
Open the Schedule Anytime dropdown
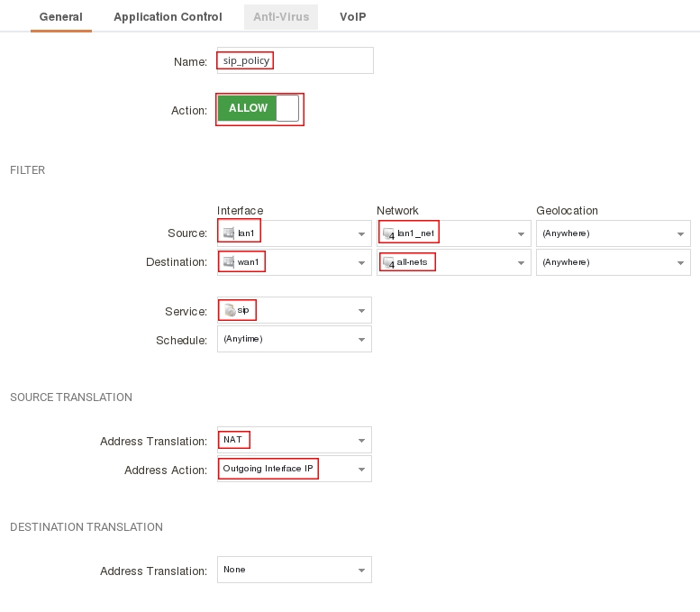click(x=361, y=340)
